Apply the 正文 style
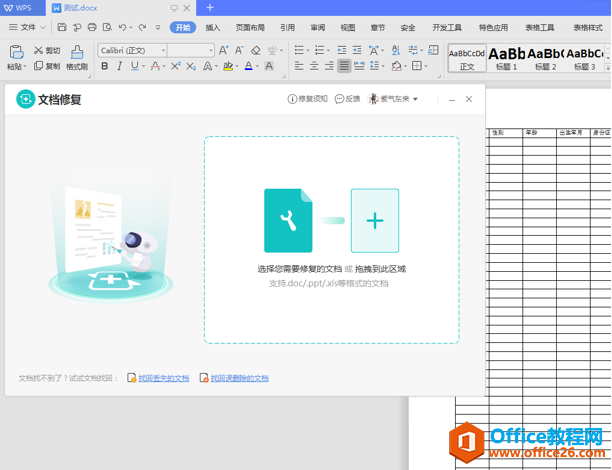Image resolution: width=612 pixels, height=470 pixels. [x=467, y=58]
